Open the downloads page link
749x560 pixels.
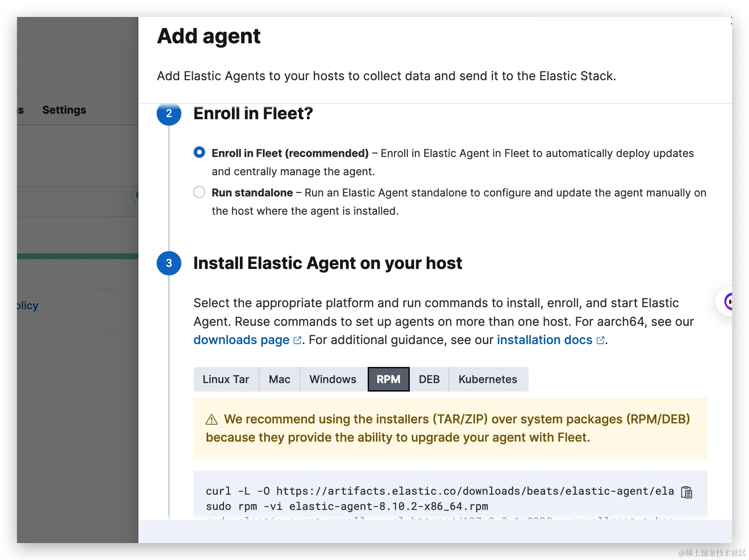242,340
